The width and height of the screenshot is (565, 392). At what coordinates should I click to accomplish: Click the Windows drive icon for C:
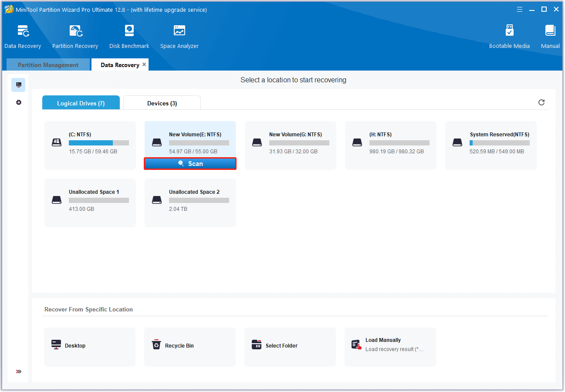[57, 142]
